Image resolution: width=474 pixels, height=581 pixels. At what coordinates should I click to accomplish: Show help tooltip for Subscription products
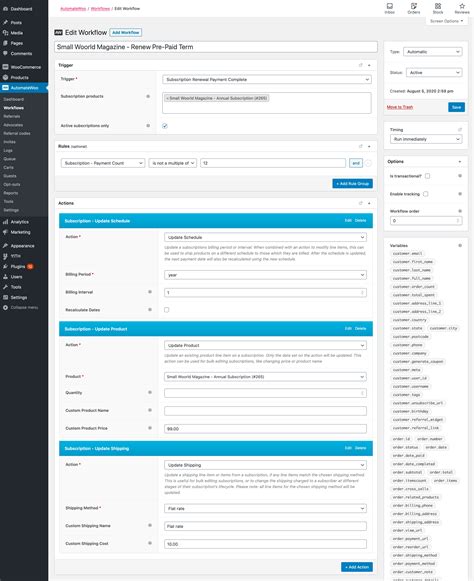(x=148, y=96)
